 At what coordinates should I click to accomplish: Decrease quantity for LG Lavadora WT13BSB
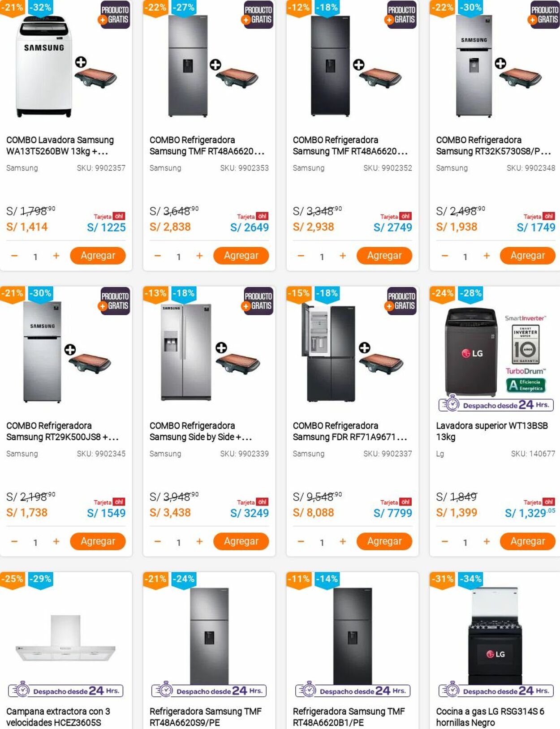tap(444, 541)
